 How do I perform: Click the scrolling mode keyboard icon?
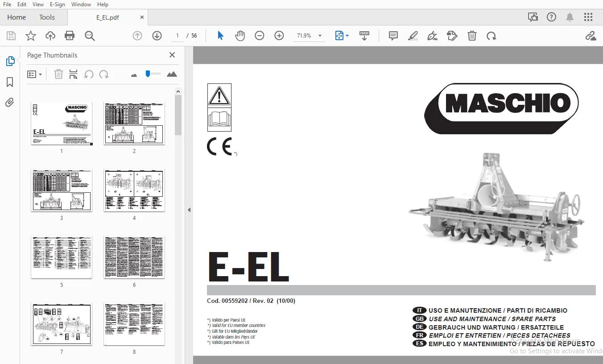tap(364, 36)
